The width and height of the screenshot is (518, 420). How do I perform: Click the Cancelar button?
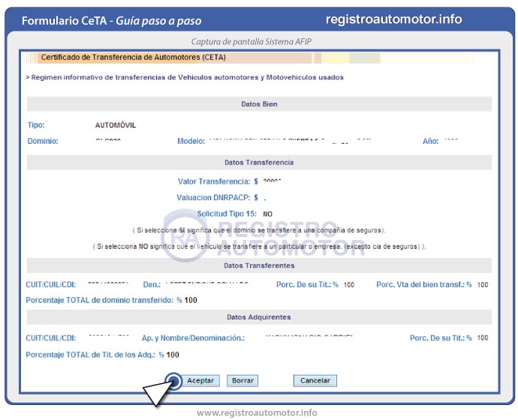point(315,380)
